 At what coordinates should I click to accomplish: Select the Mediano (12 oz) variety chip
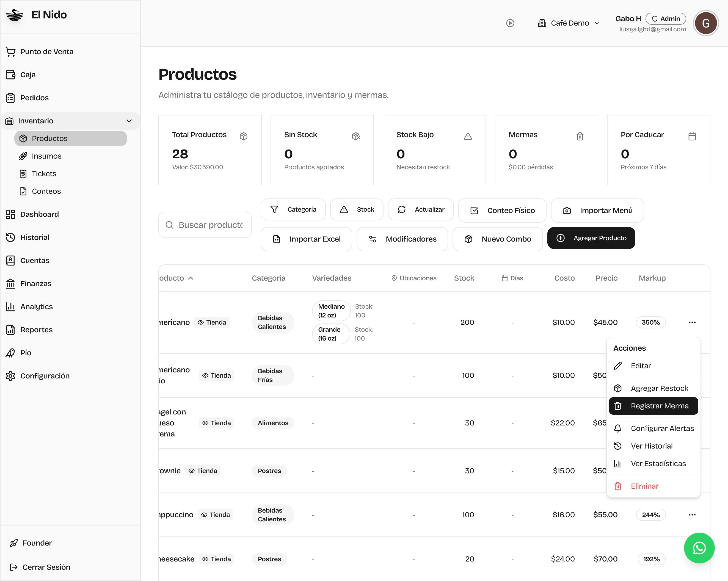(331, 311)
